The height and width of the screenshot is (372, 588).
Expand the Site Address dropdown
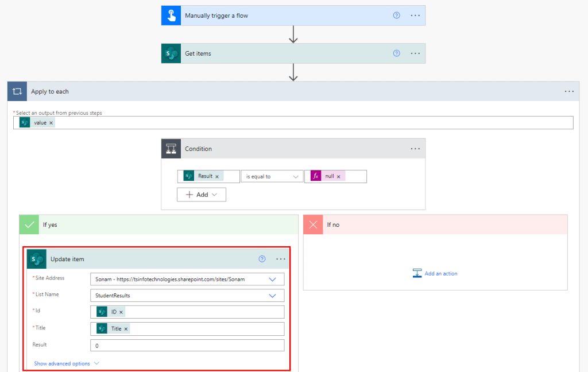(272, 280)
